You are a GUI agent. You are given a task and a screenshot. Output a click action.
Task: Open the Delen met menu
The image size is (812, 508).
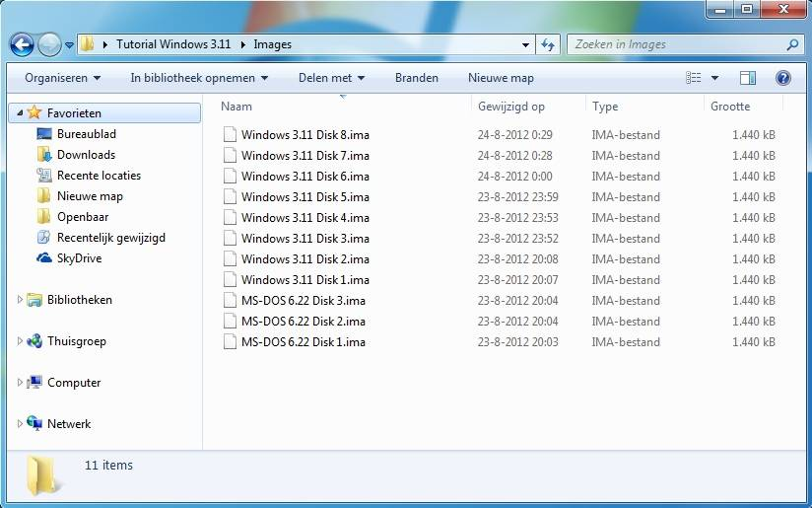coord(332,78)
